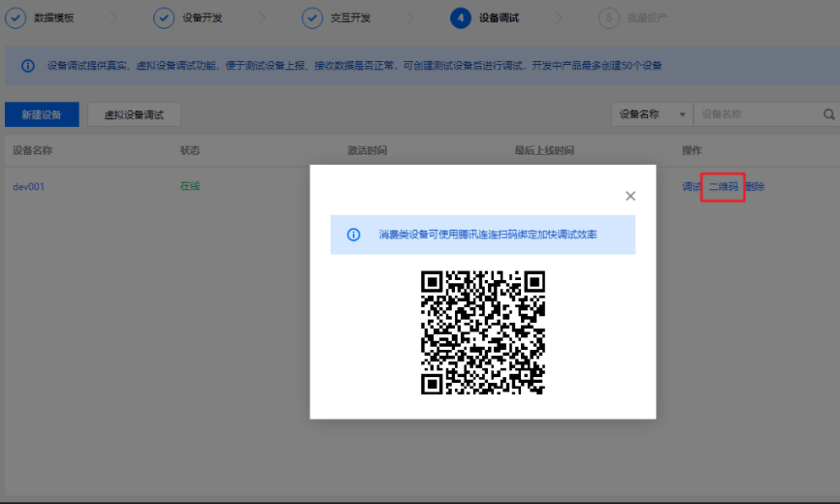Click 删除 link for dev001
The image size is (840, 504).
755,186
